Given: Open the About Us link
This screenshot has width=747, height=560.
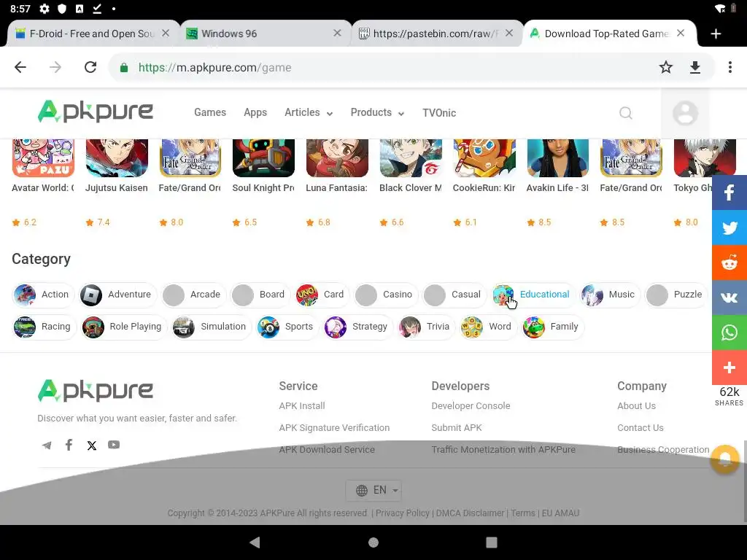Looking at the screenshot, I should (x=636, y=405).
